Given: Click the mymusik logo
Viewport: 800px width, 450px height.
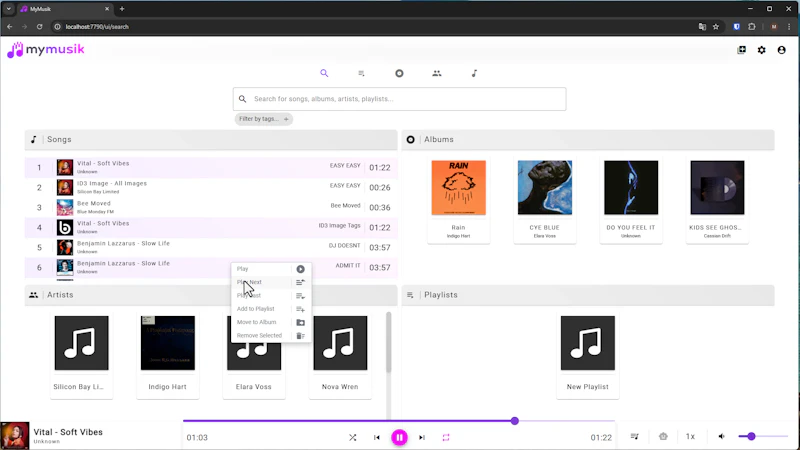Looking at the screenshot, I should (x=46, y=49).
